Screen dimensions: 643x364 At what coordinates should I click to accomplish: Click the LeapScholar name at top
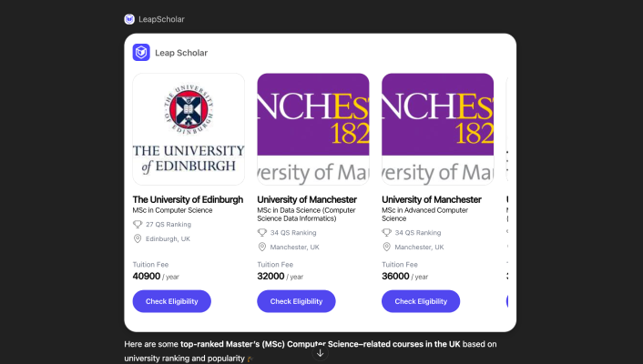point(161,19)
